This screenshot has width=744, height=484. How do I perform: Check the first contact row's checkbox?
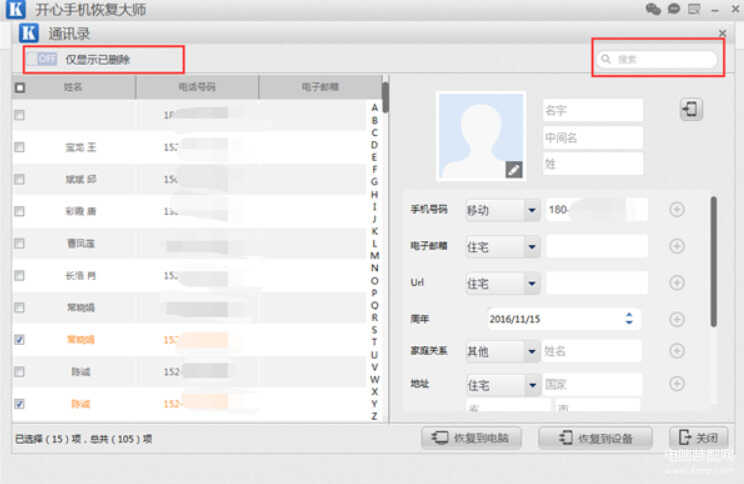[x=19, y=115]
